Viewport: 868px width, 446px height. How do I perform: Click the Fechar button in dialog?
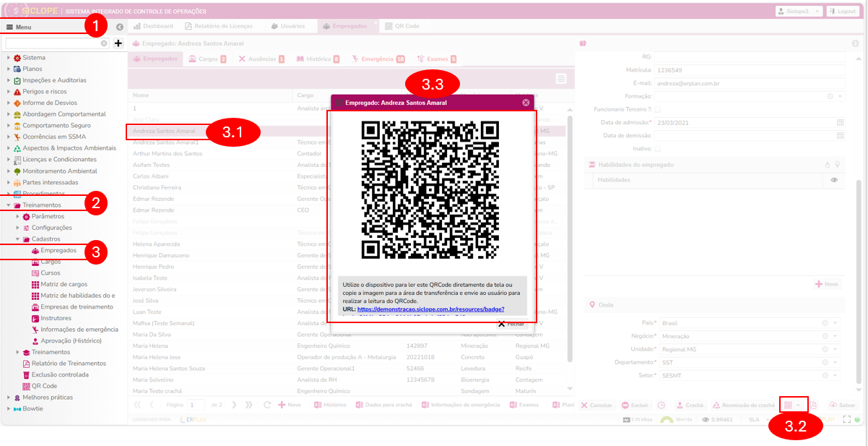511,324
